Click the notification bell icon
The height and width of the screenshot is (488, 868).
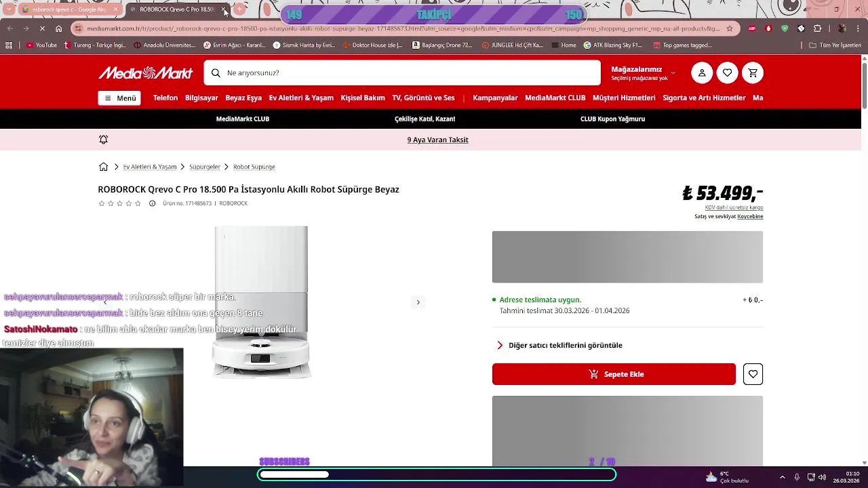click(103, 140)
